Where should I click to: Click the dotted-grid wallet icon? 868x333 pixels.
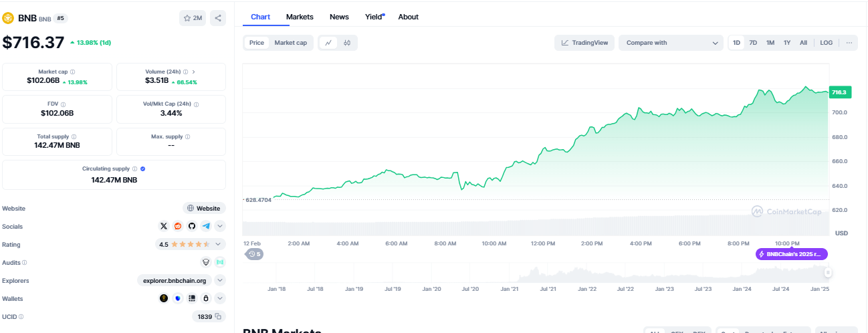point(192,298)
